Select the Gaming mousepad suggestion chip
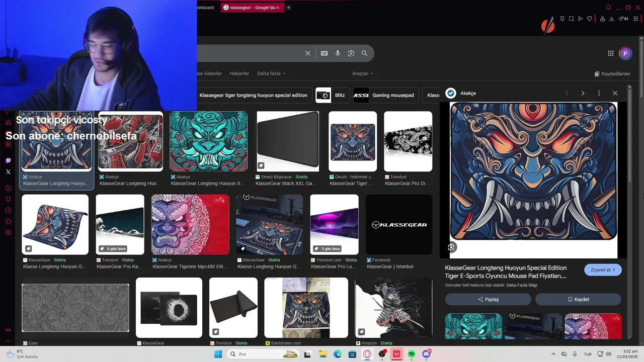The width and height of the screenshot is (644, 362). pos(386,95)
